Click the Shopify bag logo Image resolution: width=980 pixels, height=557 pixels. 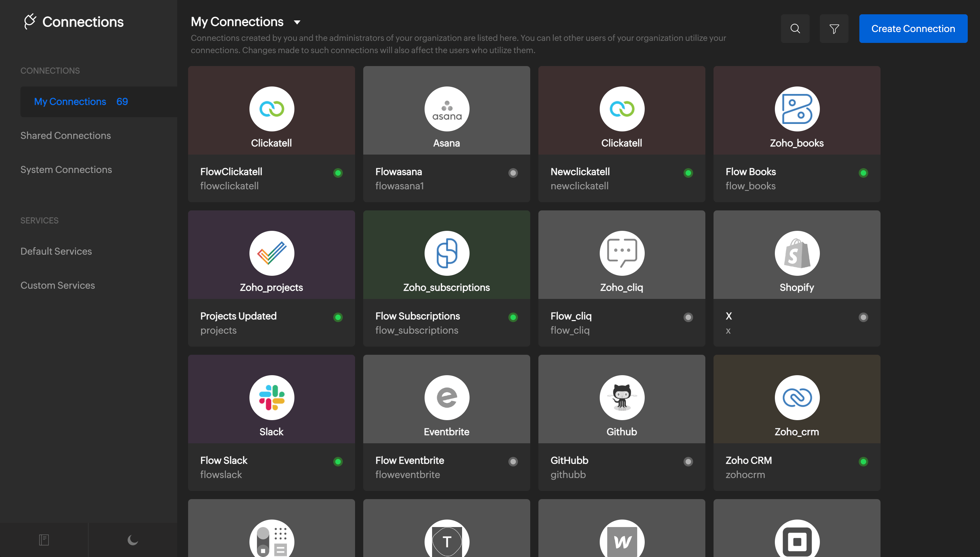click(797, 253)
